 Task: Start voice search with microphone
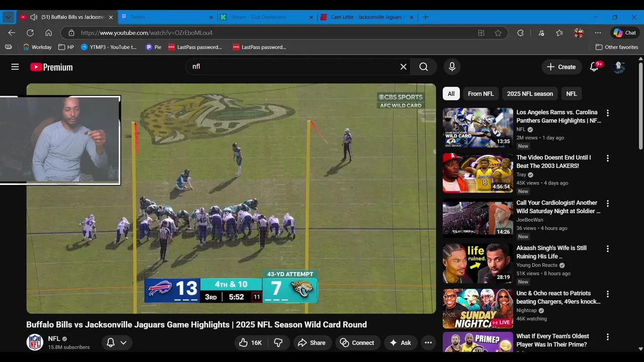(452, 67)
